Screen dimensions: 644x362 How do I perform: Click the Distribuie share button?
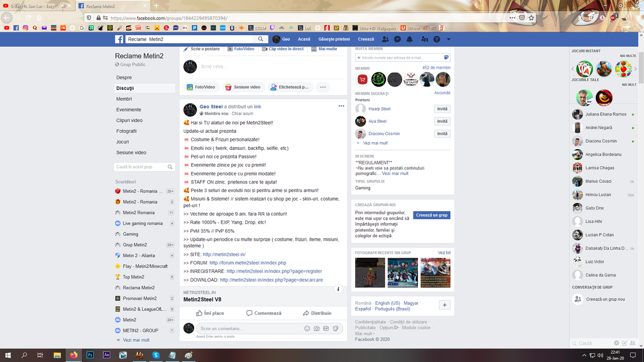(x=317, y=313)
